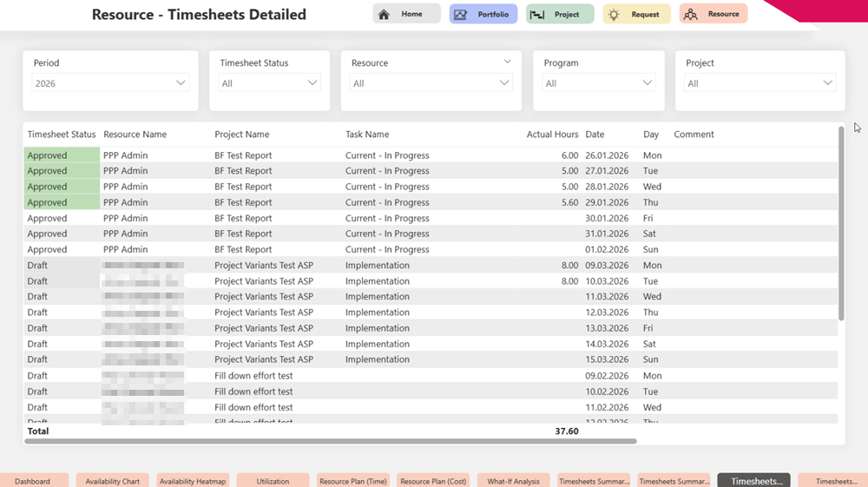Select the 8.00 hours in 10.03.2026 row
This screenshot has height=487, width=868.
click(569, 281)
